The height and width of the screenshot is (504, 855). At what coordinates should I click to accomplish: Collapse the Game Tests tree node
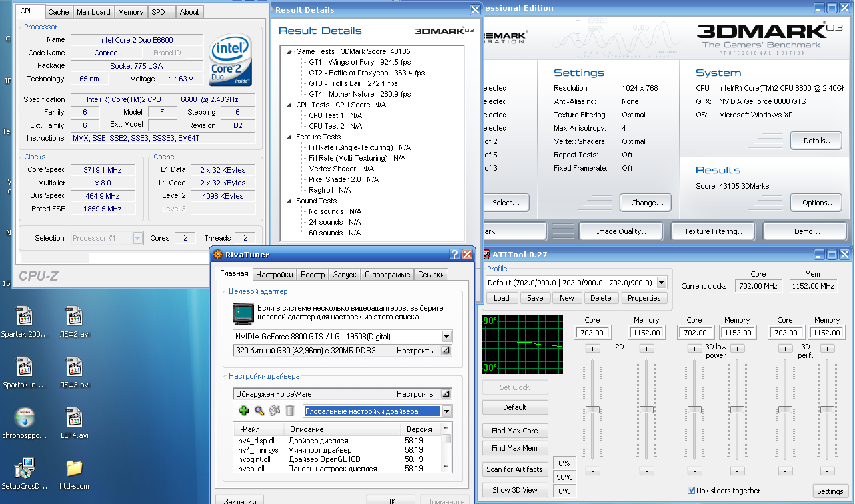(289, 51)
